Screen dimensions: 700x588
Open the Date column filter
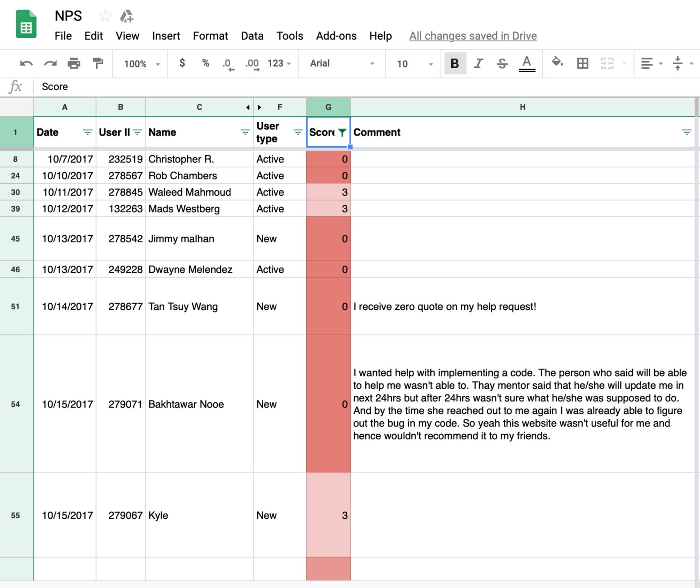click(87, 132)
